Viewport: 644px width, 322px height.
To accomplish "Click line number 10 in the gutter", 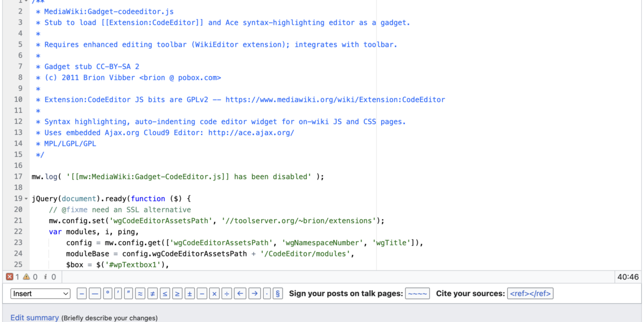I will coord(18,99).
